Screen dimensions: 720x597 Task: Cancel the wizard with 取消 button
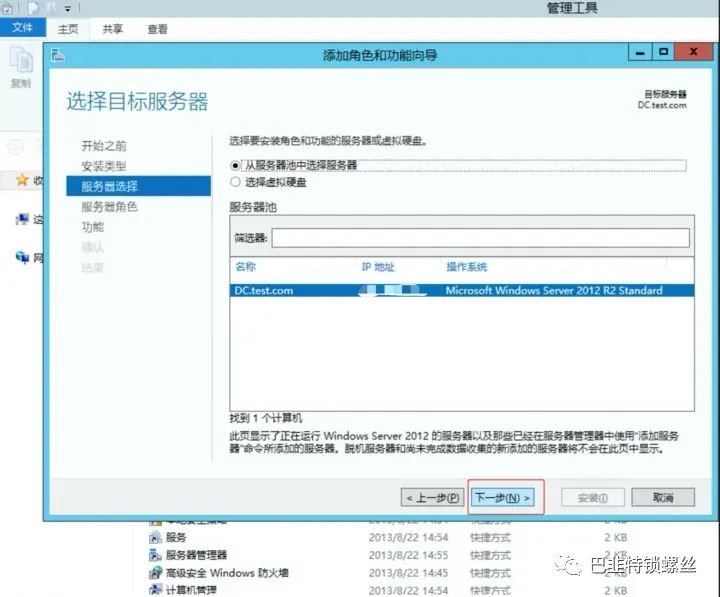(663, 497)
